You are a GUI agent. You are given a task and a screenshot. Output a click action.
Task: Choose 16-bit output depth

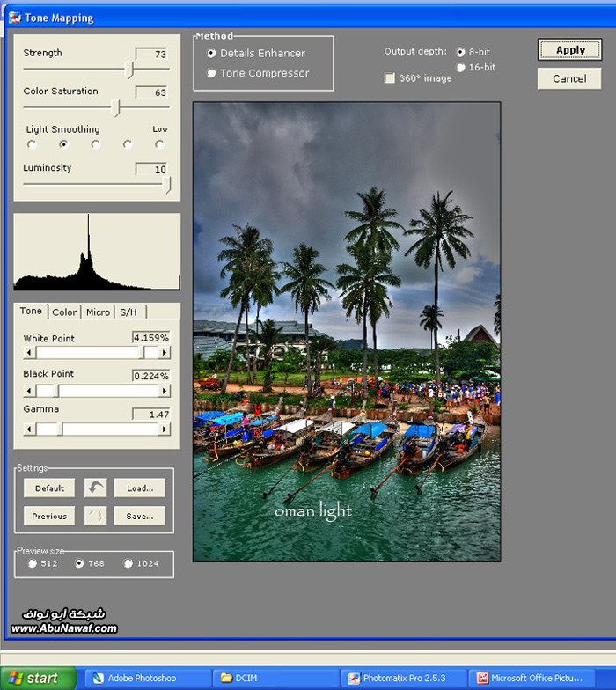tap(460, 68)
